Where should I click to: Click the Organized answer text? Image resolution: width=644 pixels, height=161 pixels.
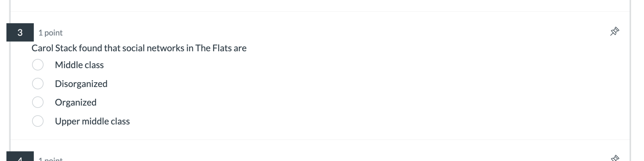click(76, 102)
